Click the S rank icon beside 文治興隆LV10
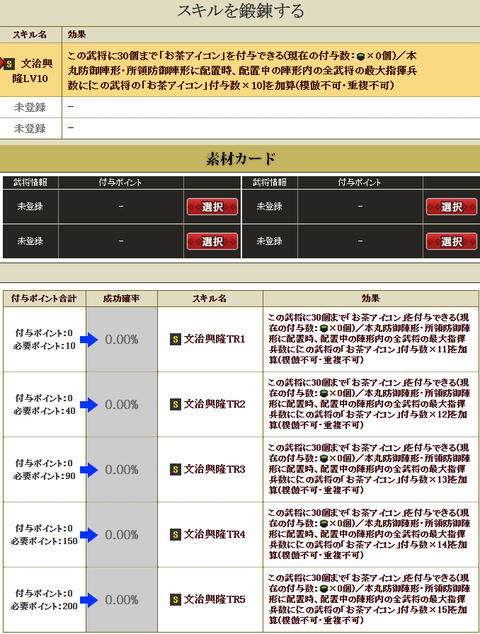480x634 pixels. pos(8,64)
